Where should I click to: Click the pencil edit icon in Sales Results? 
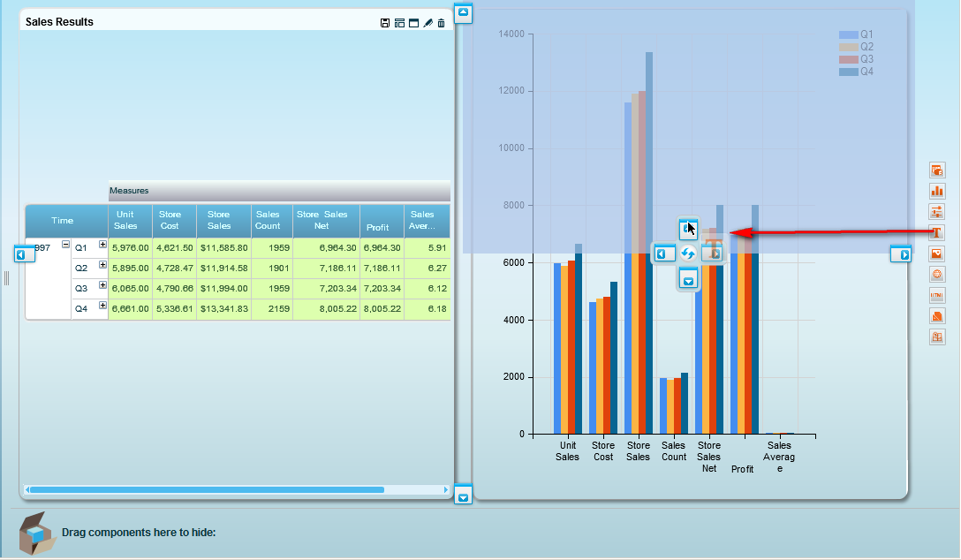428,23
